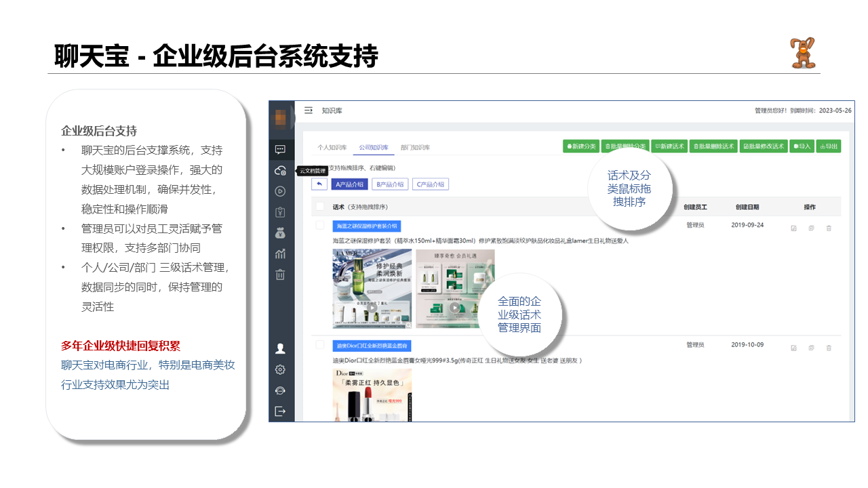
Task: Click the 导出 export button
Action: (x=829, y=146)
